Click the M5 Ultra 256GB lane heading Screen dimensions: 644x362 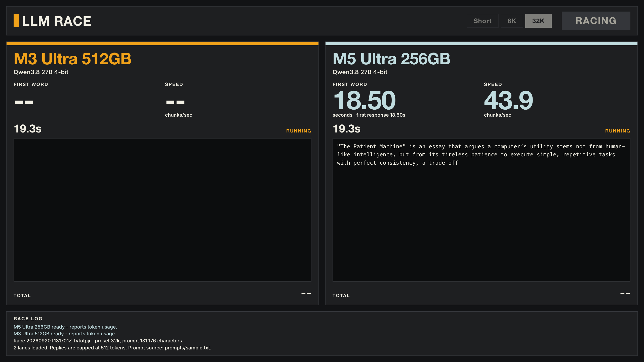[x=391, y=59]
